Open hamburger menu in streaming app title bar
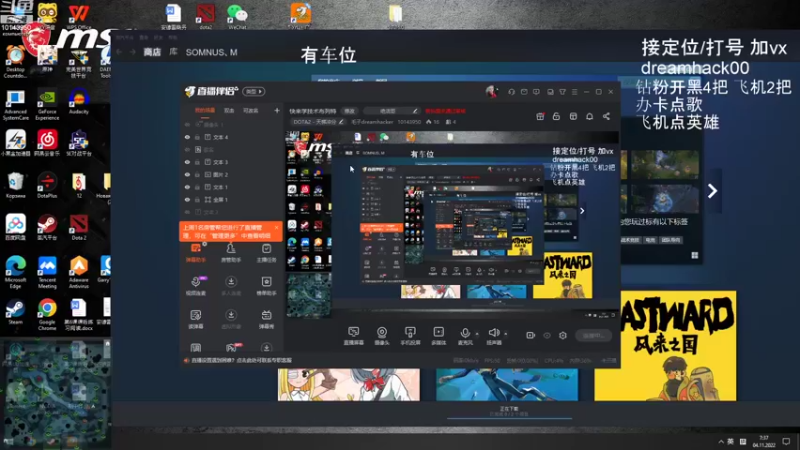The image size is (800, 450). pyautogui.click(x=574, y=92)
